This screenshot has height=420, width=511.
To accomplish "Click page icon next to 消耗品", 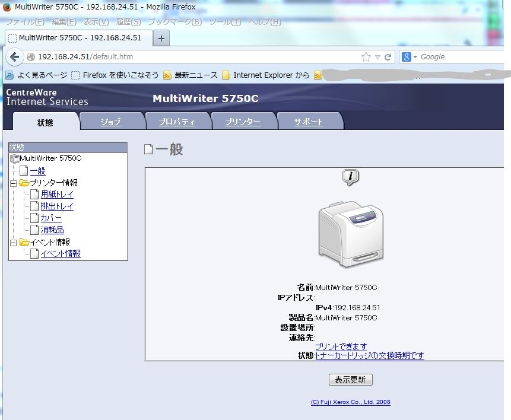I will [34, 230].
